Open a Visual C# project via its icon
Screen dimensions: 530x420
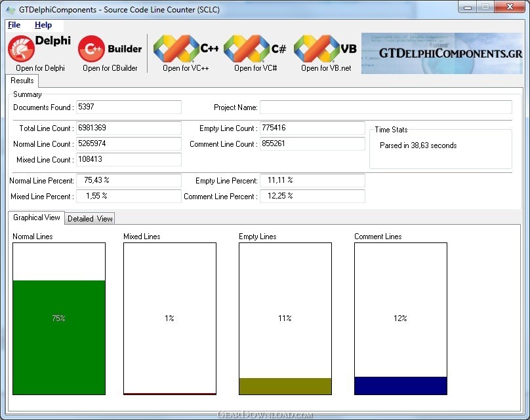click(x=255, y=48)
